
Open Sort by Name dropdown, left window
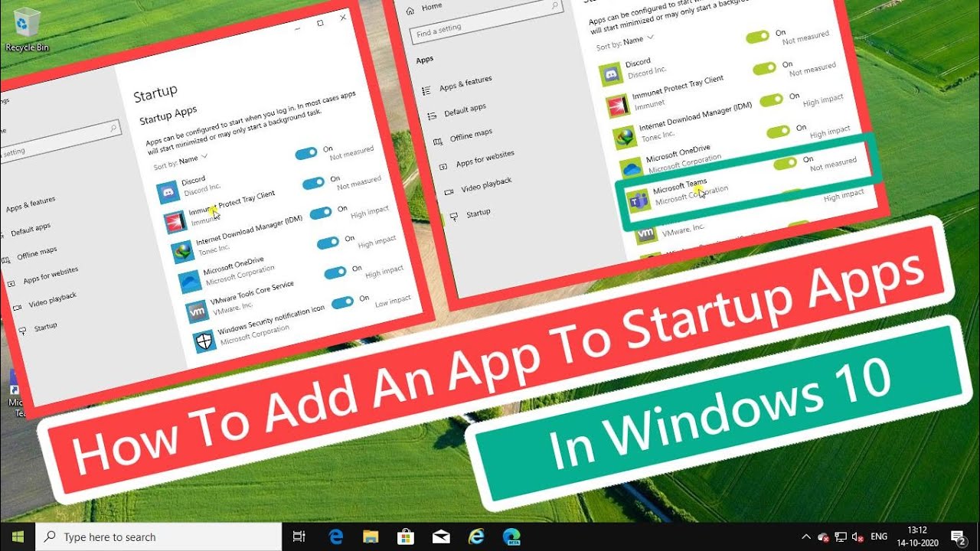pos(181,161)
